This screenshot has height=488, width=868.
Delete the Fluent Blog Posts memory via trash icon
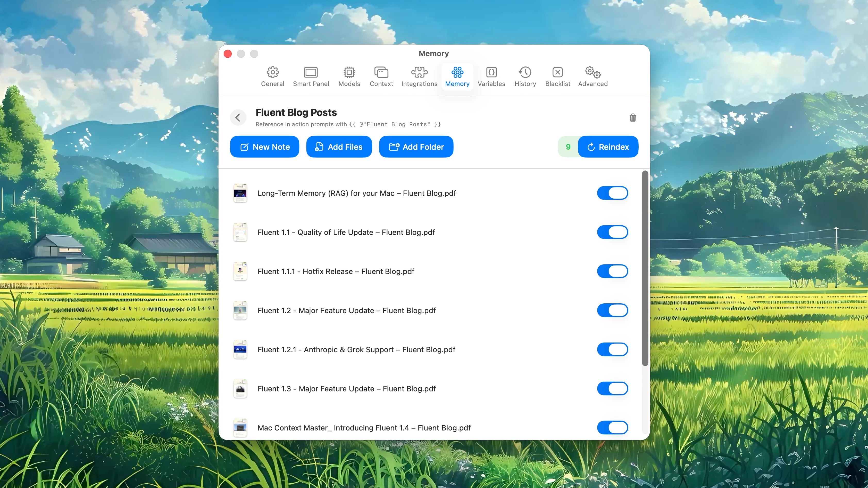[x=632, y=117]
